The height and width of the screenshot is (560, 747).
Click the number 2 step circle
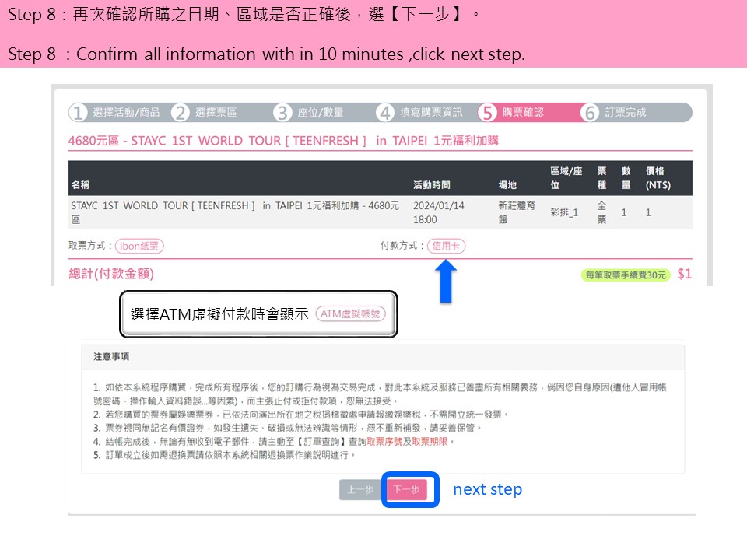click(x=181, y=113)
